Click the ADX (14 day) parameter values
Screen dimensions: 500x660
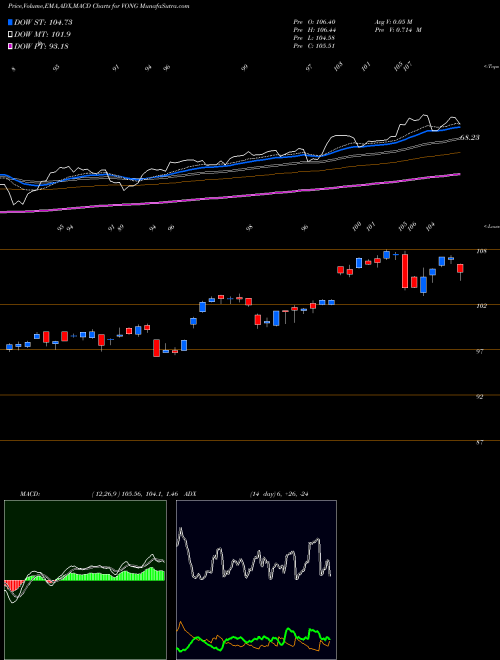point(279,494)
